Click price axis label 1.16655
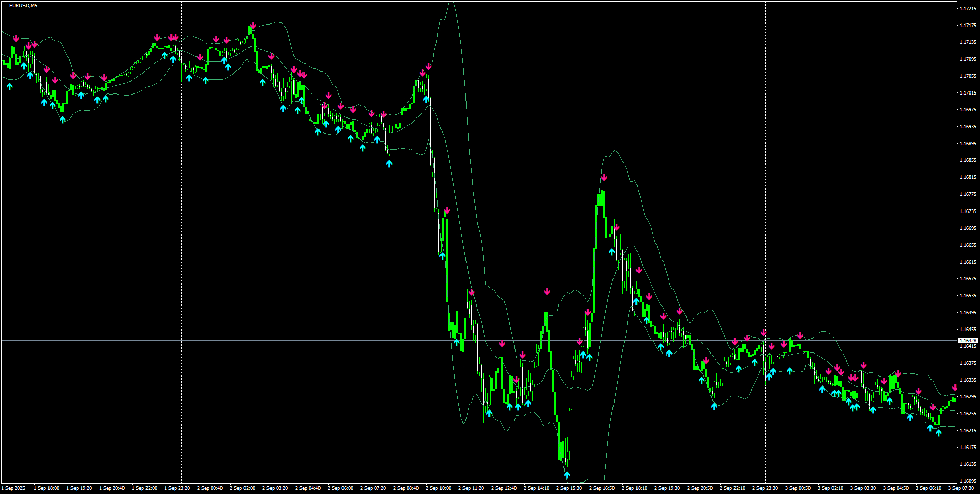980x494 pixels. coord(968,245)
